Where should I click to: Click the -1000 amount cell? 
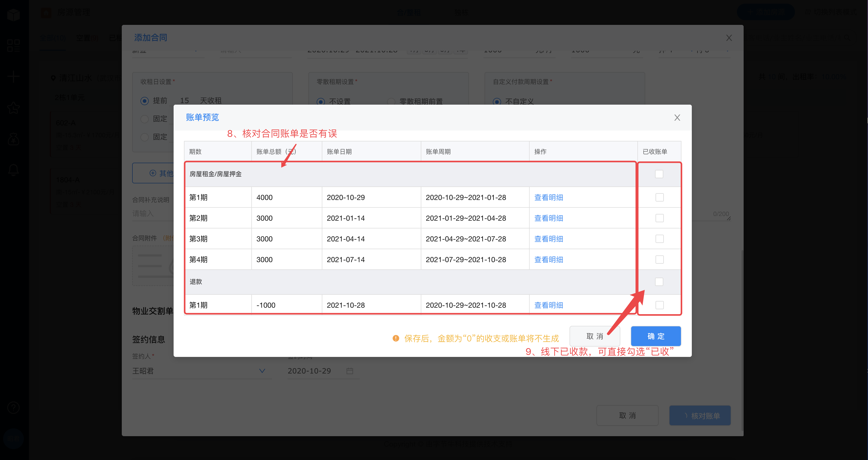[x=286, y=305]
